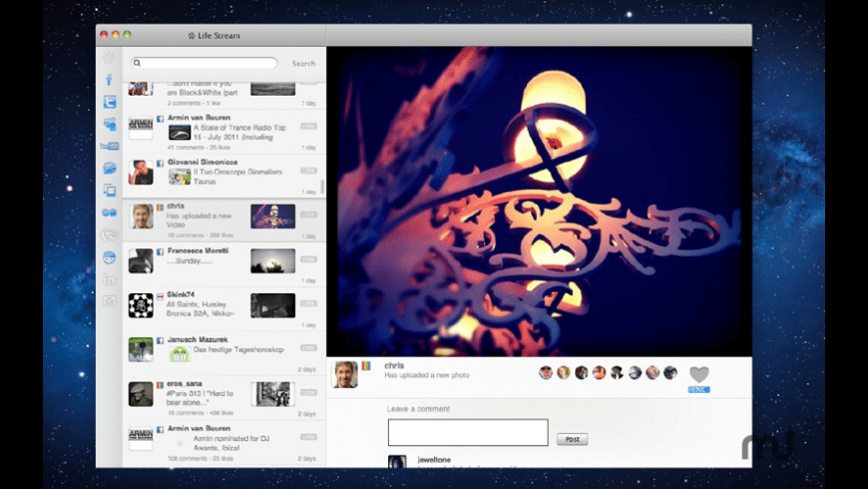Viewport: 868px width, 489px height.
Task: Click the '108 comments - 25 likes' line
Action: tap(200, 458)
